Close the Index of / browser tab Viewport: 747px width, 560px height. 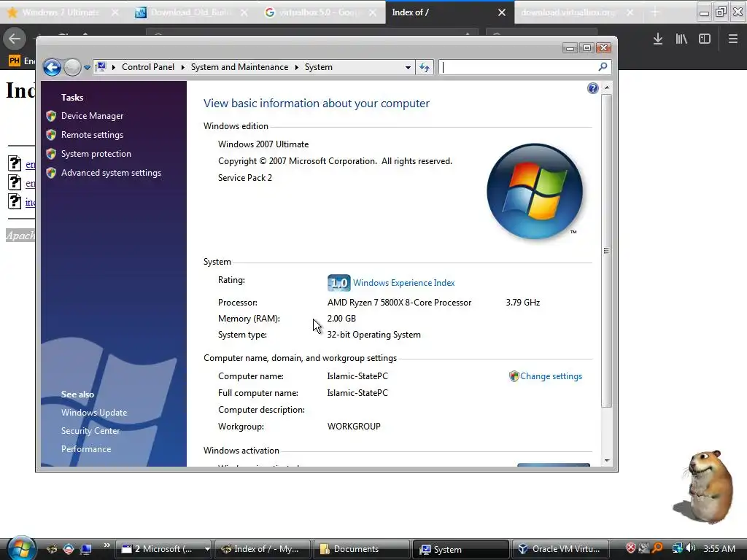tap(502, 12)
